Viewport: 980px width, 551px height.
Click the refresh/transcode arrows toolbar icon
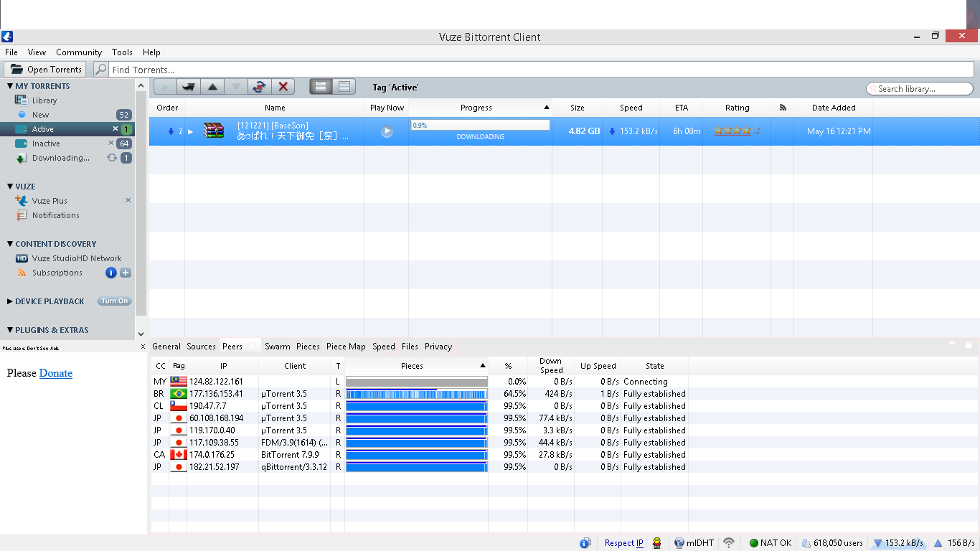(260, 87)
